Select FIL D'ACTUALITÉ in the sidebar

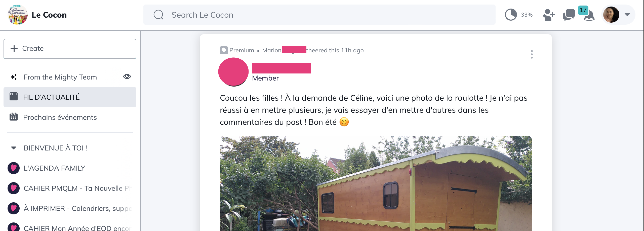[x=70, y=97]
